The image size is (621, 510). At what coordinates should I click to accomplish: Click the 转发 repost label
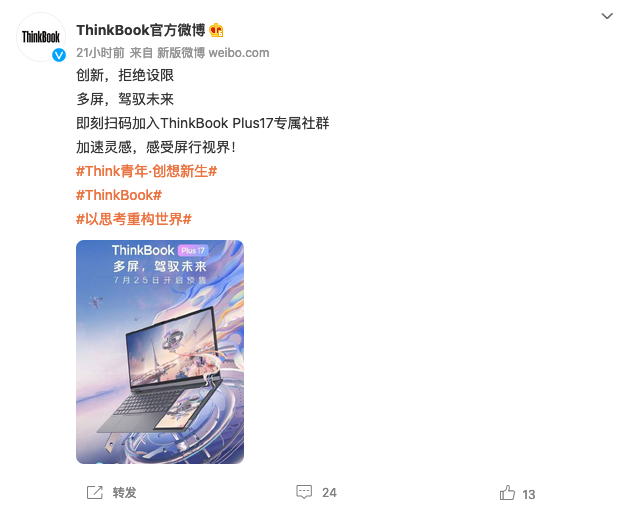pos(124,493)
